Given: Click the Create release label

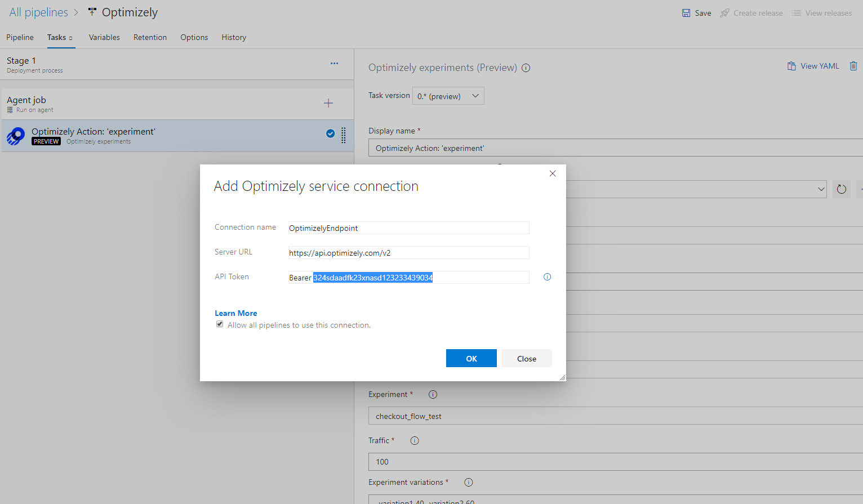Looking at the screenshot, I should pos(758,13).
